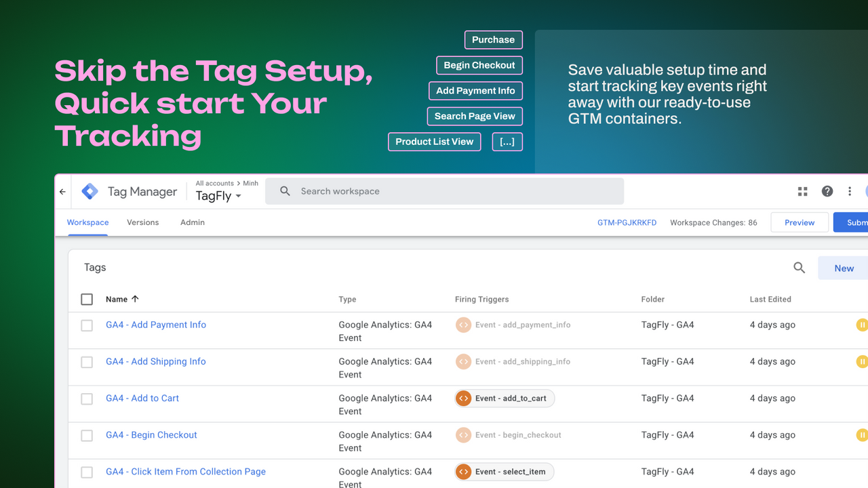Open GA4 - Click Item From Collection Page tag
The height and width of the screenshot is (488, 868).
pos(186,471)
